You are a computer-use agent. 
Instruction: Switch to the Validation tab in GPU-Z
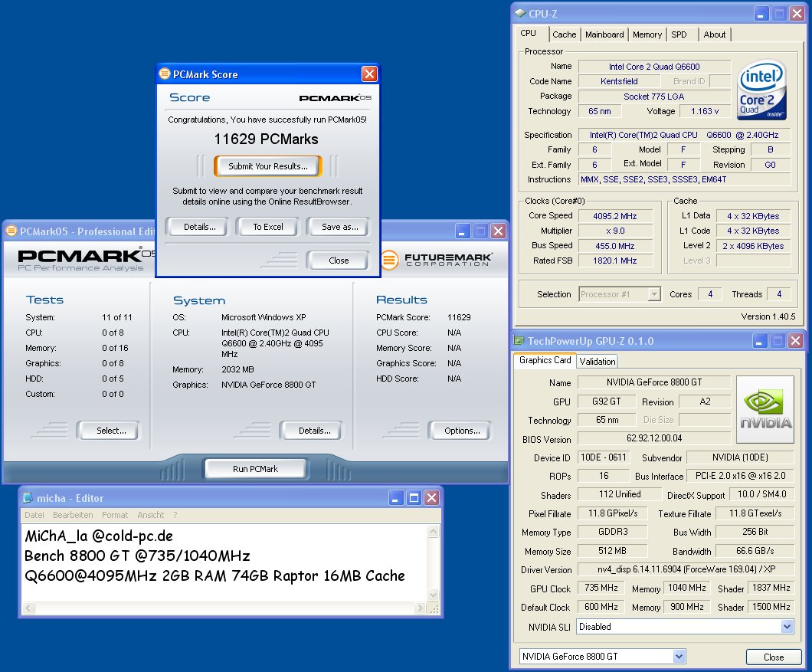(597, 361)
